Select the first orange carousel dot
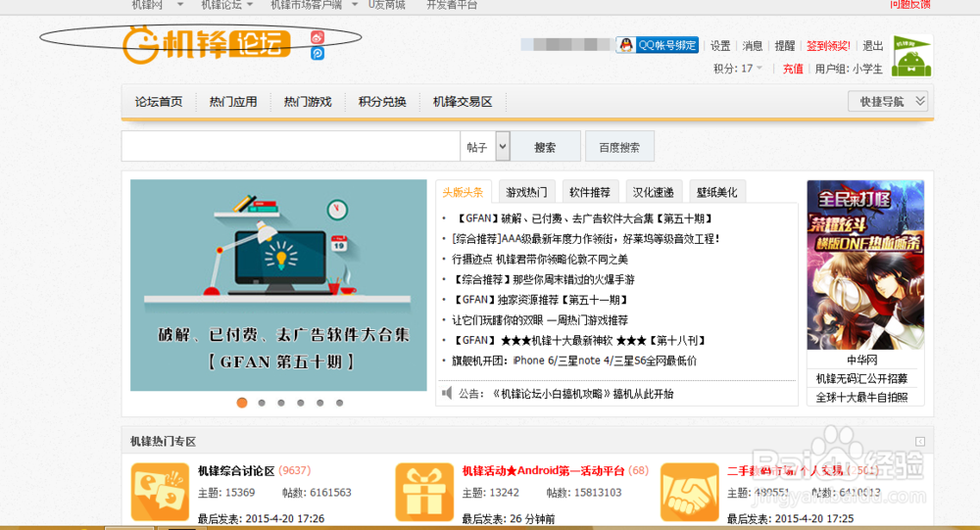Viewport: 980px width, 530px height. point(242,403)
